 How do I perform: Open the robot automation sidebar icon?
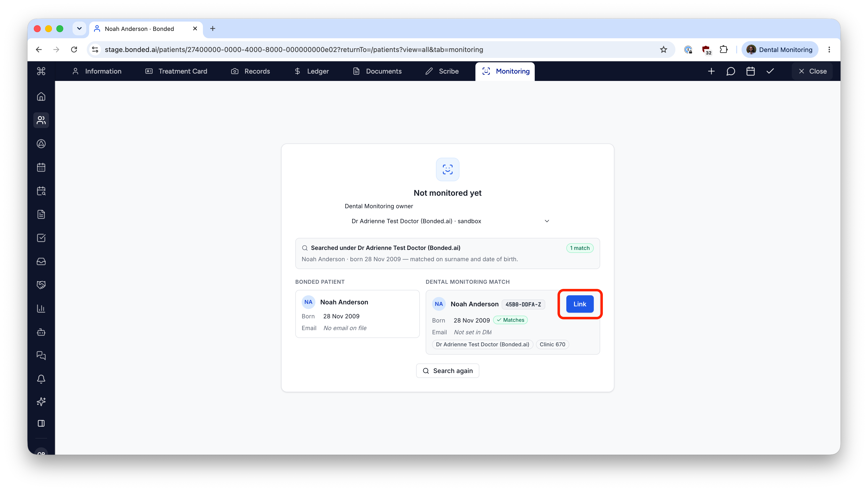coord(41,332)
